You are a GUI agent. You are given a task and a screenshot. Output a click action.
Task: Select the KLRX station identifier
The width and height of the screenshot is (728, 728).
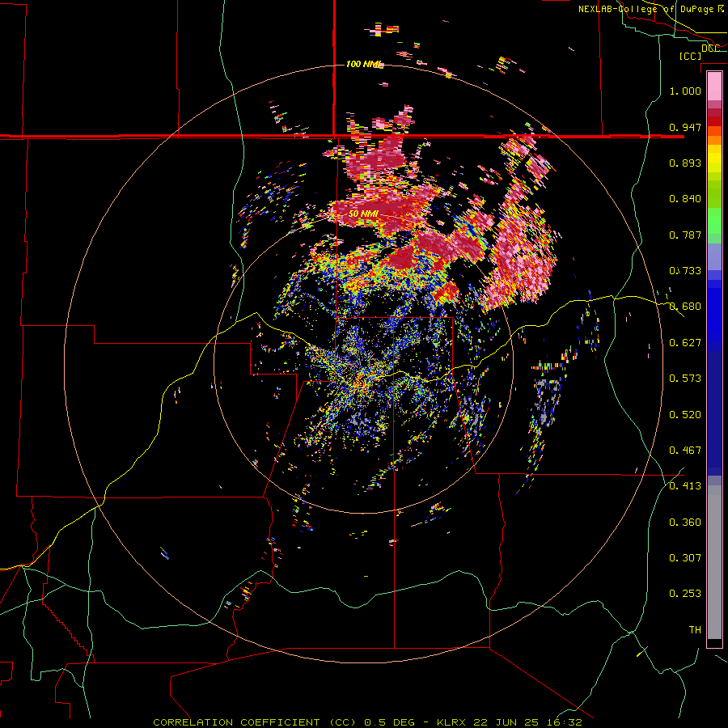coord(453,722)
